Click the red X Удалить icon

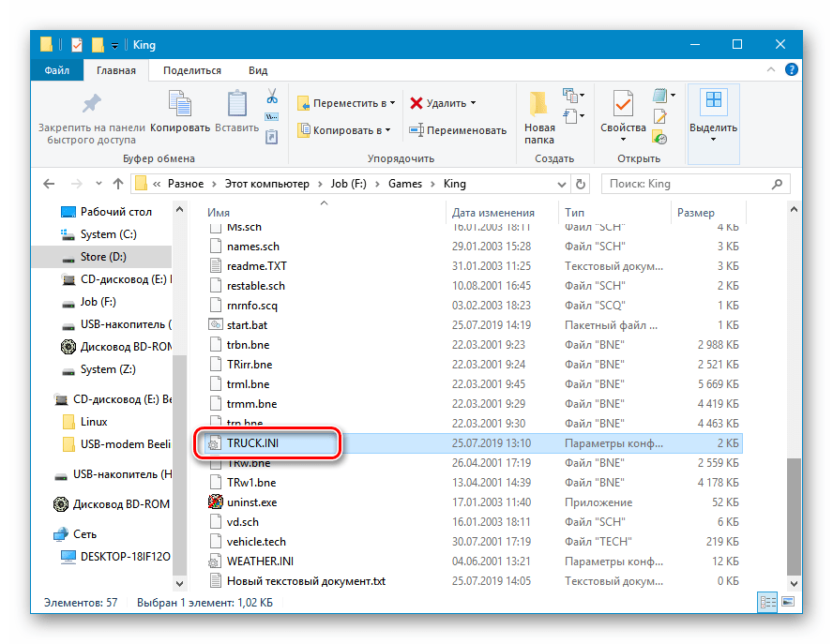coord(416,103)
